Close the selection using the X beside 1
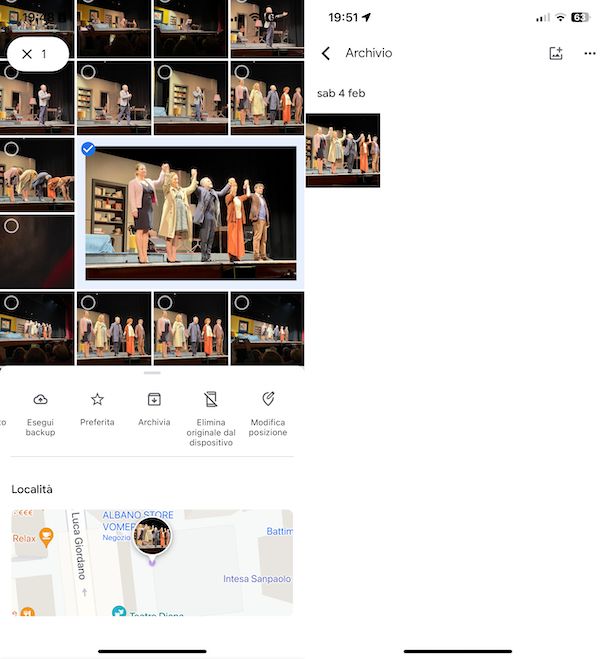 (27, 54)
